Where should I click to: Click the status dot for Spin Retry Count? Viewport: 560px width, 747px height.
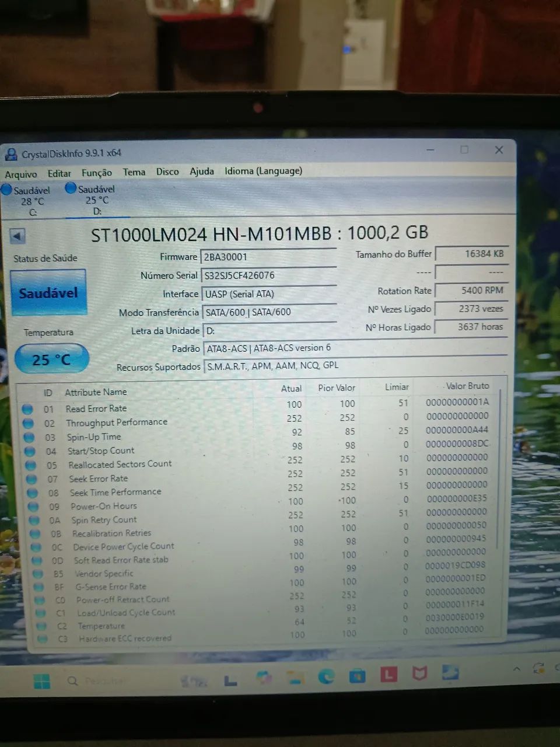pos(34,520)
